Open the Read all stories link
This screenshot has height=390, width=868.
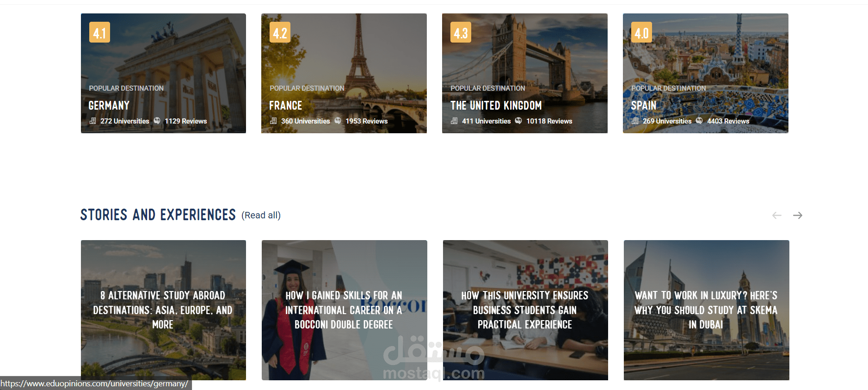(x=261, y=216)
